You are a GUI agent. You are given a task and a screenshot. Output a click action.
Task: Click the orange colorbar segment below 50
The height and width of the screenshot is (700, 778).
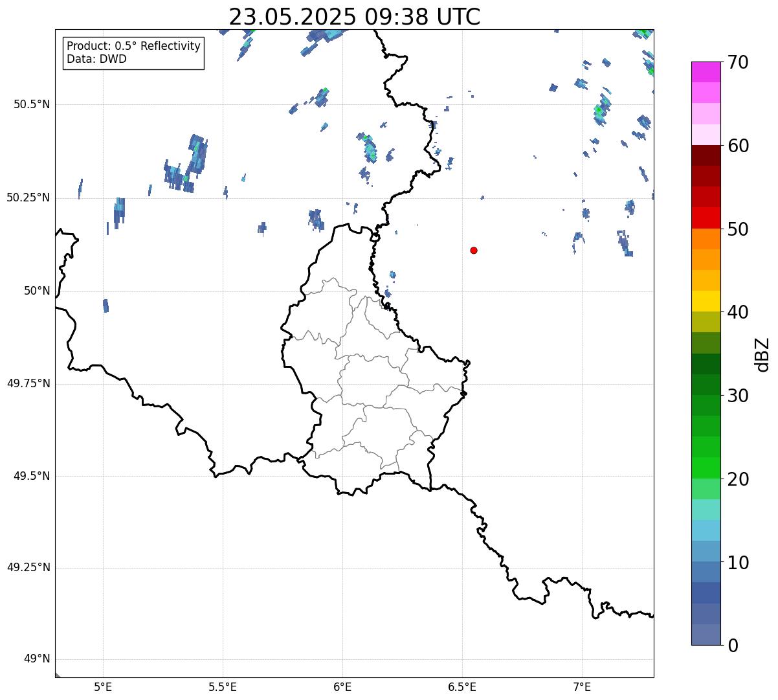[x=706, y=239]
